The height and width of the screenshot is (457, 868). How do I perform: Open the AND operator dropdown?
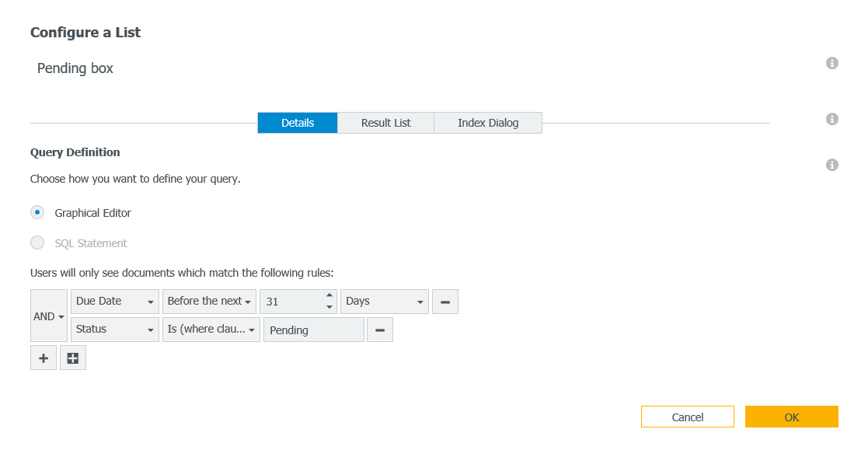tap(48, 316)
